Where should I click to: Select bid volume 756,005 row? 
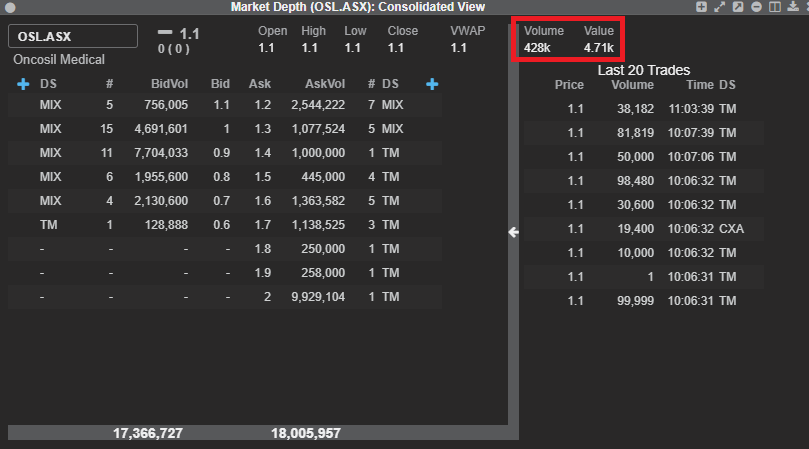tap(224, 105)
